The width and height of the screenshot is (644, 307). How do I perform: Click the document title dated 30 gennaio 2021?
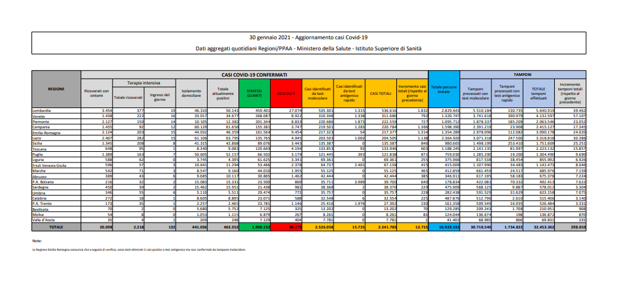321,39
